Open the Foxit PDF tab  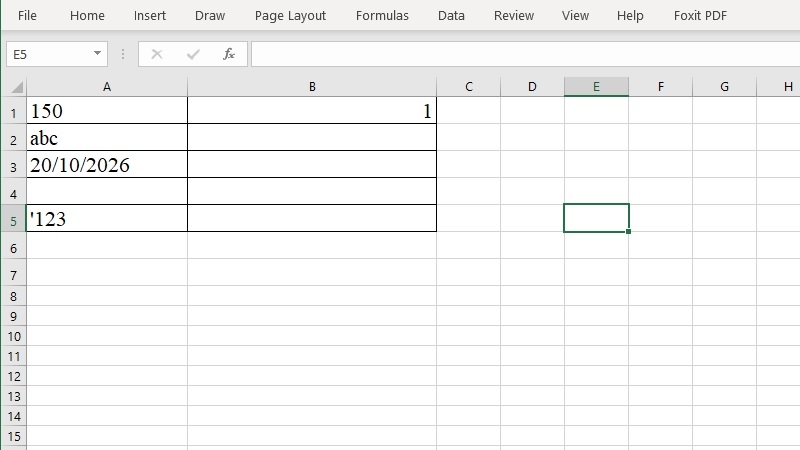[x=700, y=16]
